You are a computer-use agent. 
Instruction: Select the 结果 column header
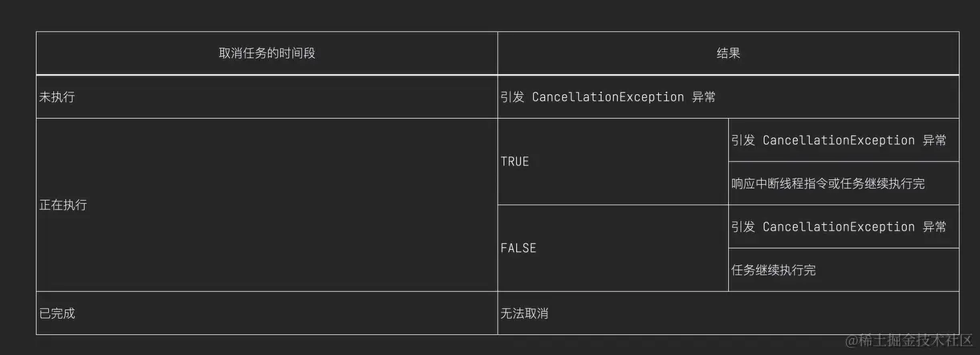[x=728, y=54]
